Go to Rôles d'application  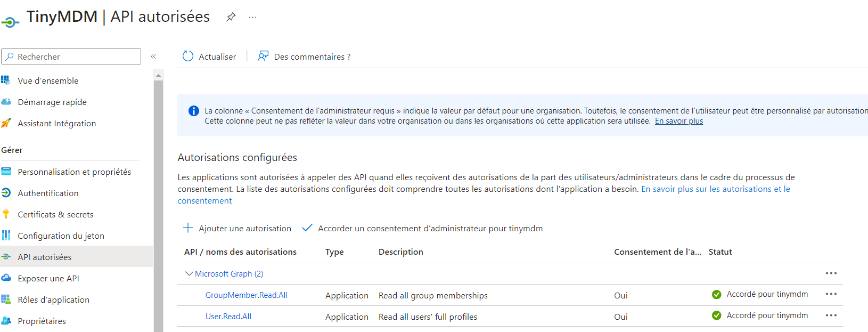click(54, 299)
